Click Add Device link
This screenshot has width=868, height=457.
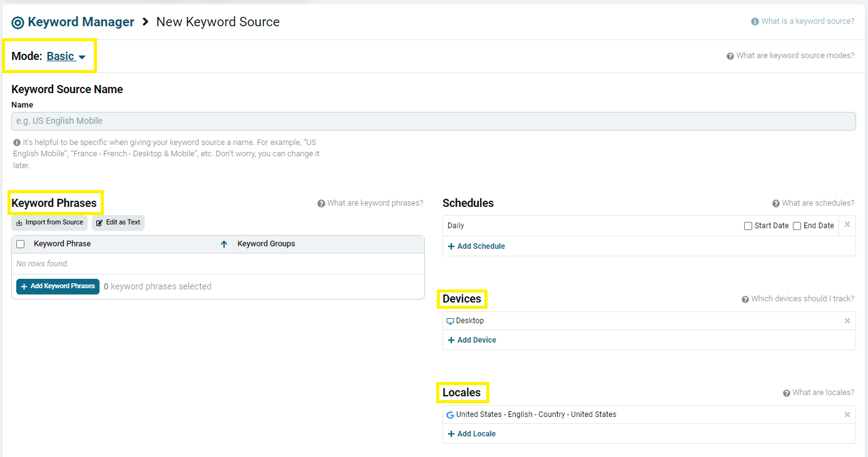pyautogui.click(x=472, y=340)
